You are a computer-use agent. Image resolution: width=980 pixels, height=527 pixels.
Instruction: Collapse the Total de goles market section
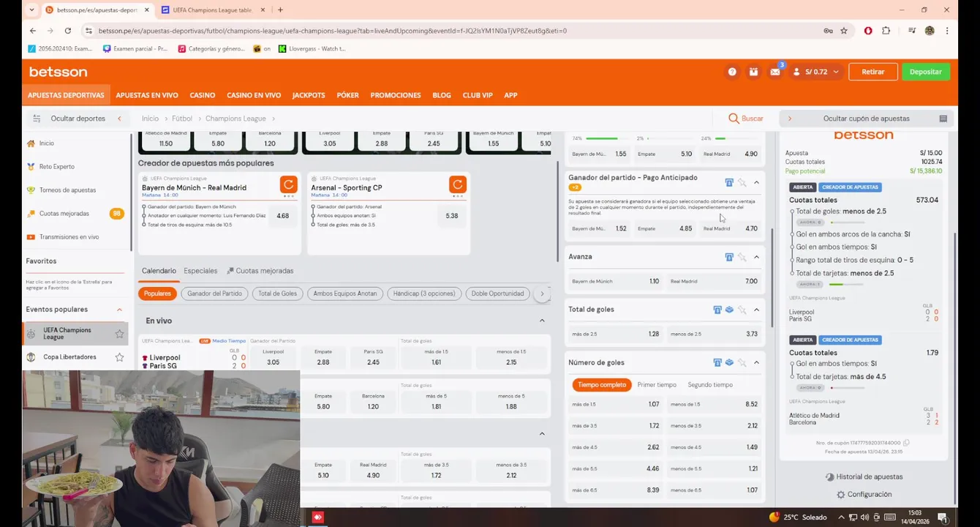(756, 310)
